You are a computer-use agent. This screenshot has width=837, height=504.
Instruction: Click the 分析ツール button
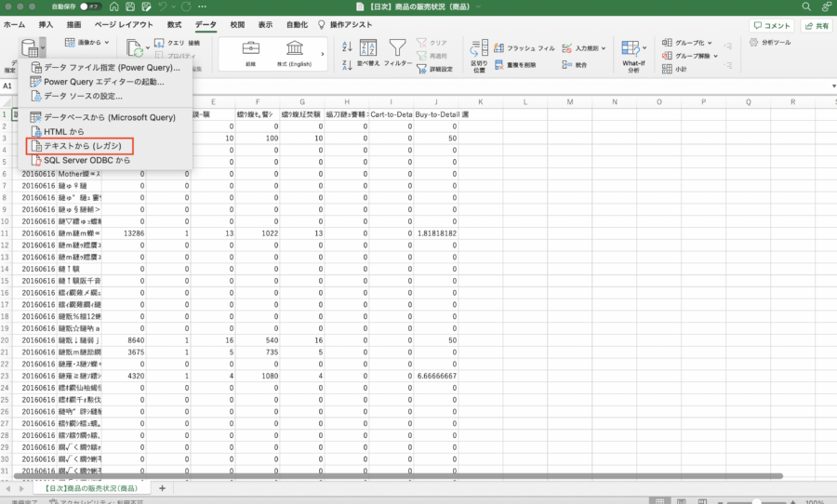point(770,42)
